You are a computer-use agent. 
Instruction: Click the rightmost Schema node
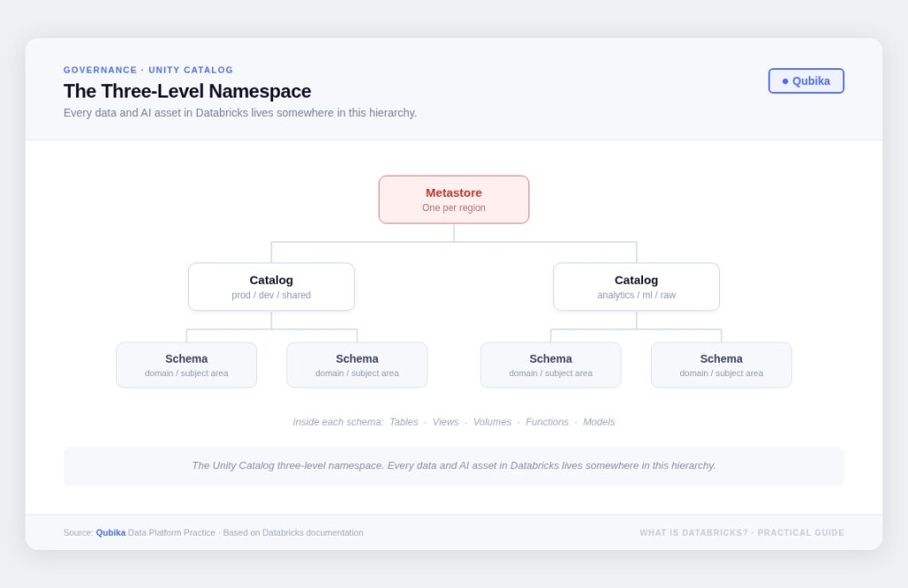click(x=721, y=365)
